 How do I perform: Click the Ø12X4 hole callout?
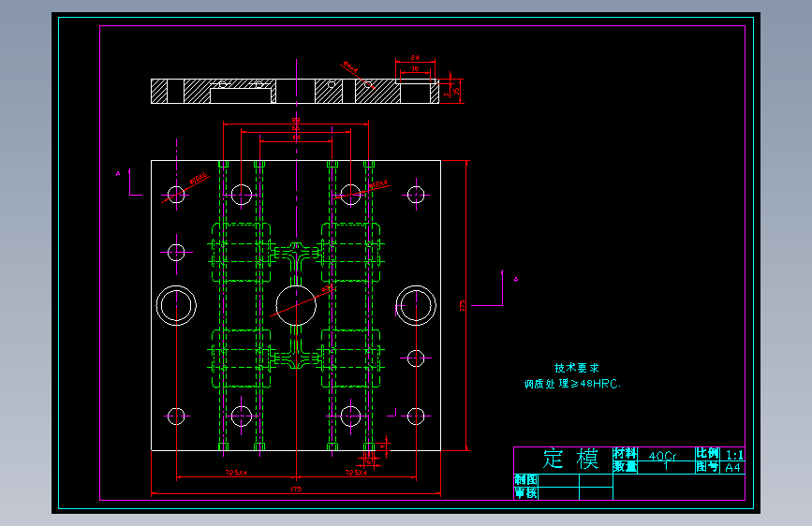point(378,183)
